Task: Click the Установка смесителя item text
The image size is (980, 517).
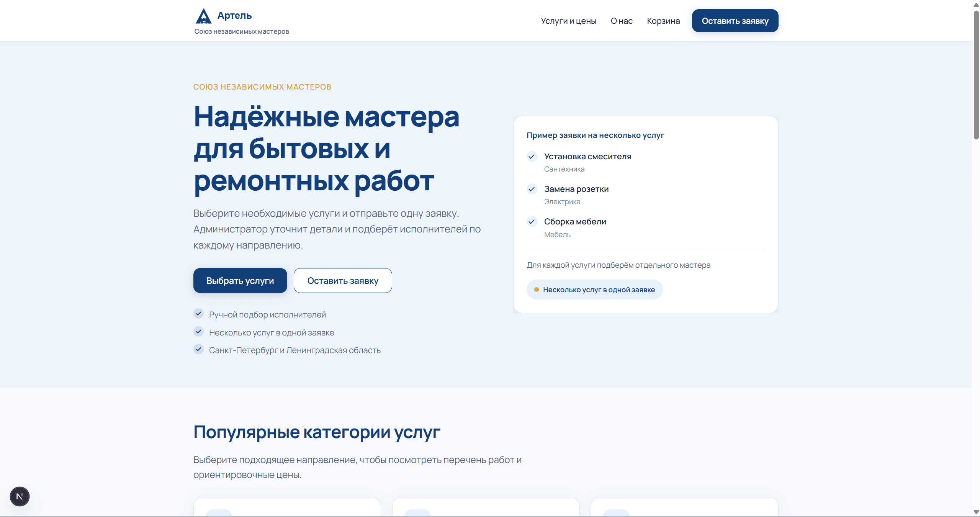Action: (588, 157)
